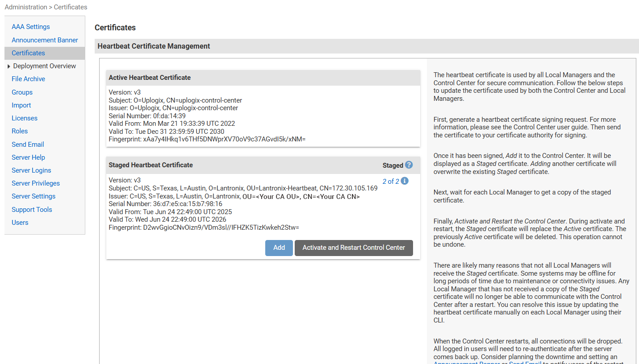Navigate to Send Email
639x364 pixels.
[28, 144]
